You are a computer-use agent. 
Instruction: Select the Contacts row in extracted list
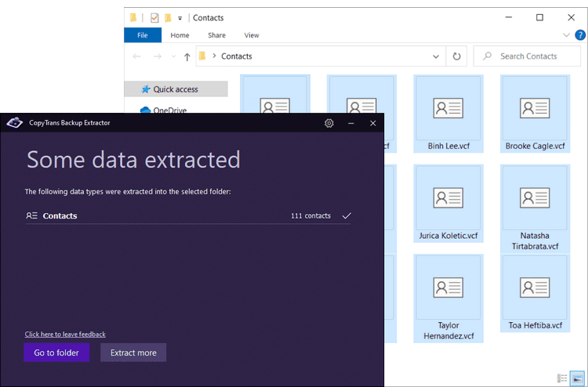pyautogui.click(x=188, y=215)
